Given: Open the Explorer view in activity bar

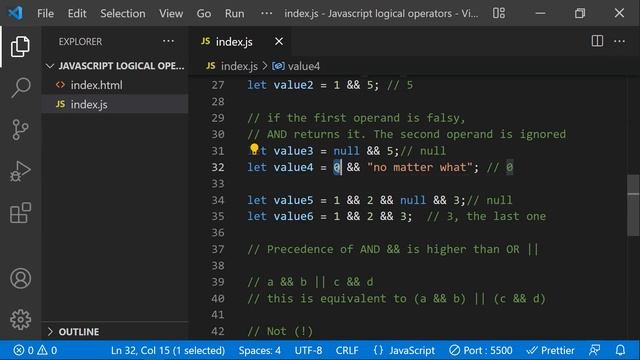Looking at the screenshot, I should (20, 46).
